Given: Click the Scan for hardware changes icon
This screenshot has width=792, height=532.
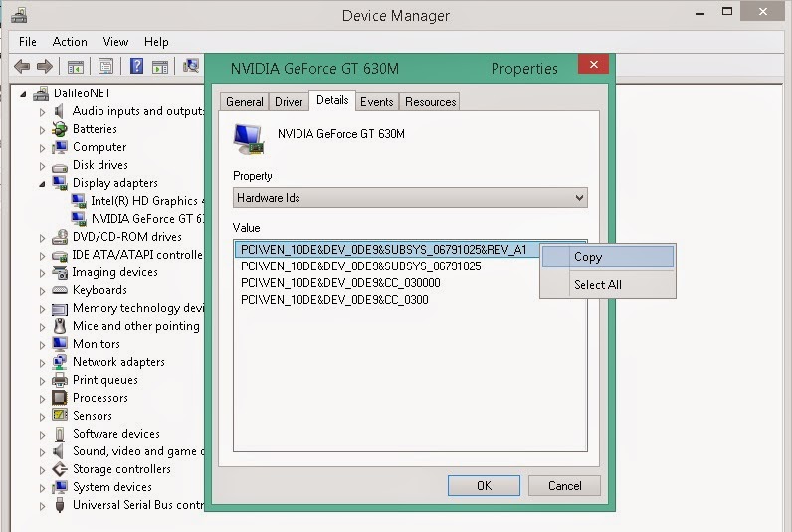Looking at the screenshot, I should (191, 66).
